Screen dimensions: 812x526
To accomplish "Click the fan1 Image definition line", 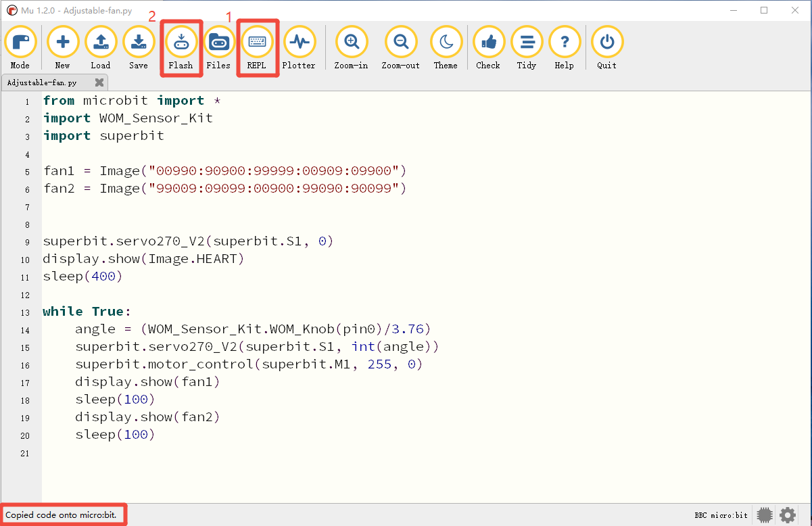I will click(x=224, y=171).
